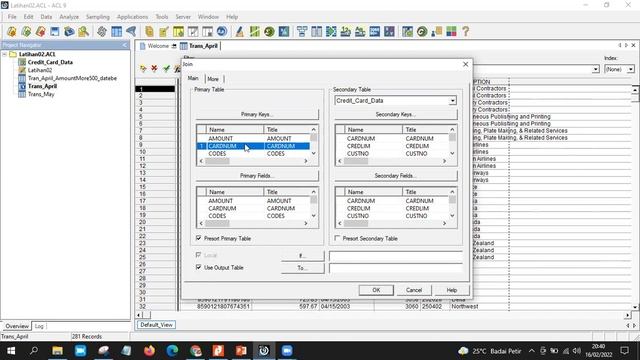Click the red X remove filter icon
Screen dimensions: 640x360
click(154, 69)
